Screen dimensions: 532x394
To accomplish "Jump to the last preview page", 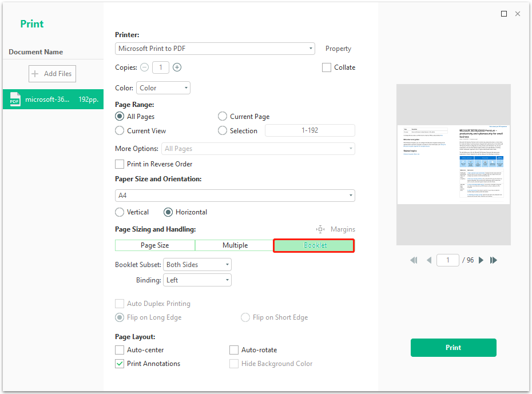I will point(494,260).
